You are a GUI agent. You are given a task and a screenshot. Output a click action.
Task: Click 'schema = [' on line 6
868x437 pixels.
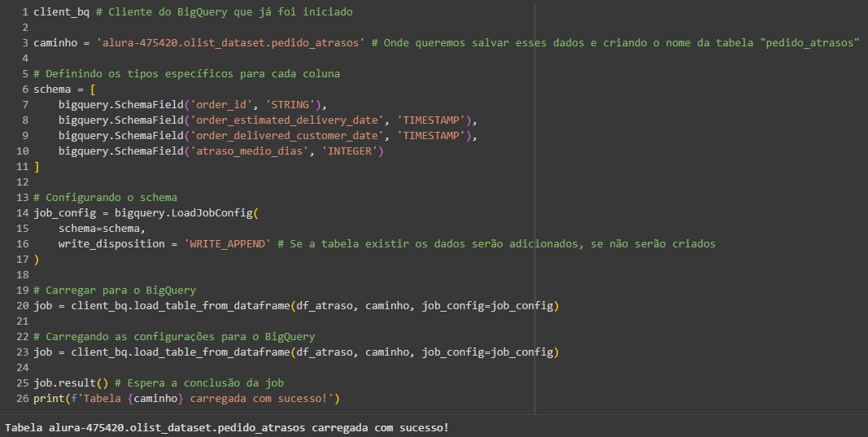click(x=64, y=90)
